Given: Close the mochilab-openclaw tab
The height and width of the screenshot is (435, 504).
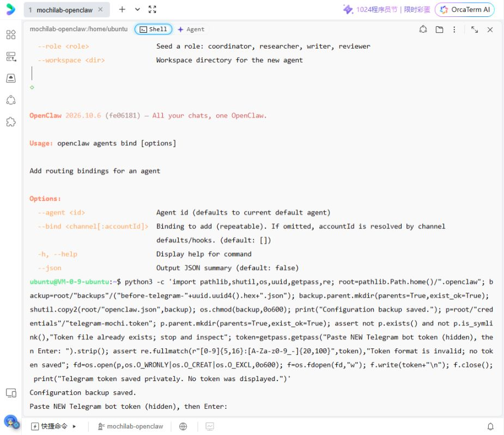Looking at the screenshot, I should (101, 10).
